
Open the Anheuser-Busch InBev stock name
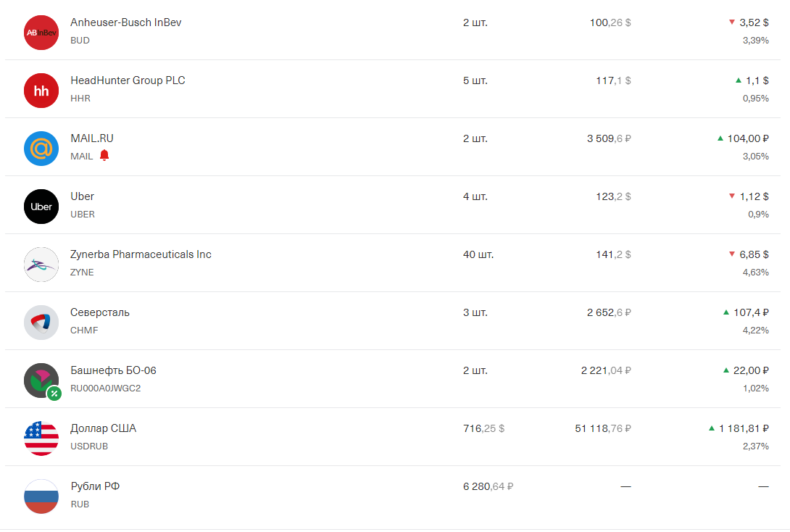pyautogui.click(x=125, y=22)
